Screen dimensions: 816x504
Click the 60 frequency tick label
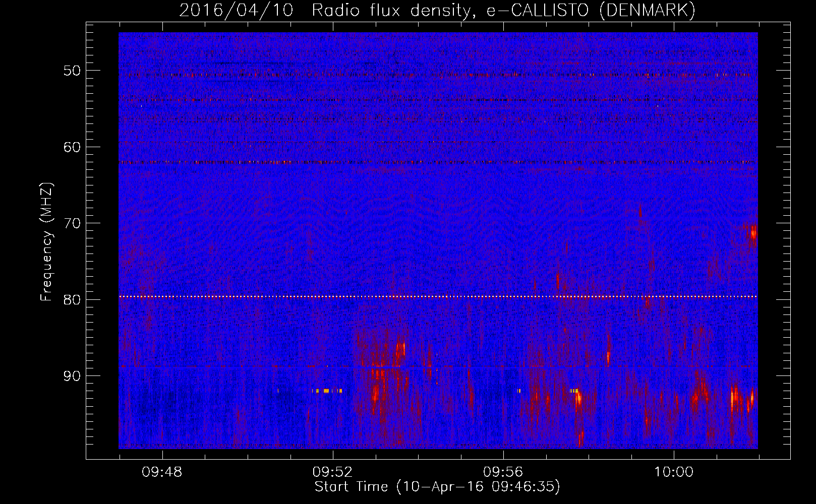click(x=72, y=147)
